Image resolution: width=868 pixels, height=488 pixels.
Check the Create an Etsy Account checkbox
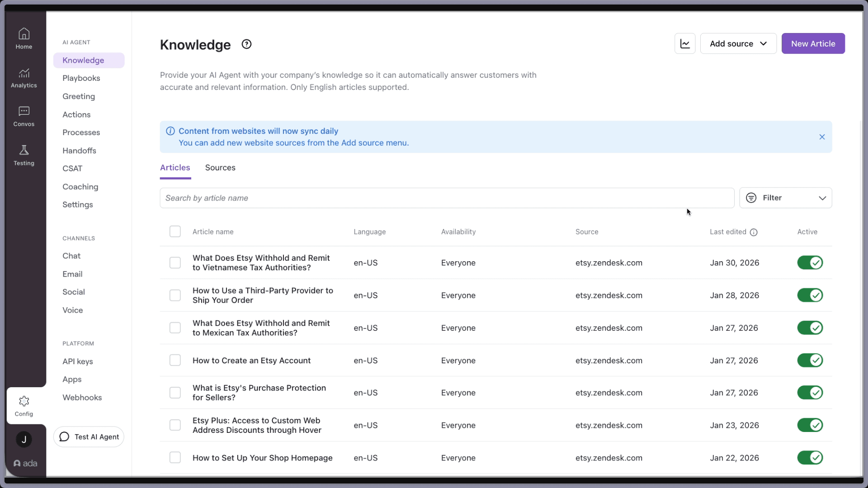click(175, 360)
